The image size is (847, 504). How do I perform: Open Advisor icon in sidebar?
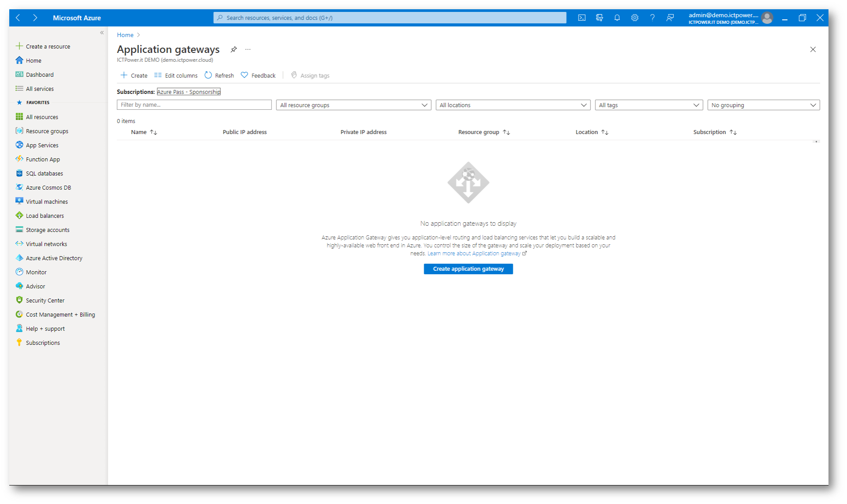tap(19, 286)
